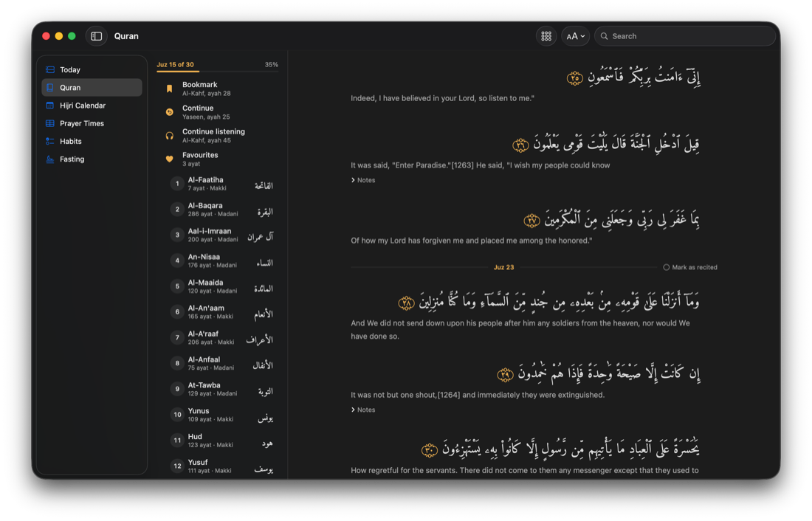Viewport: 812px width, 521px height.
Task: Expand Notes under ayah 39 translation
Action: pos(363,410)
